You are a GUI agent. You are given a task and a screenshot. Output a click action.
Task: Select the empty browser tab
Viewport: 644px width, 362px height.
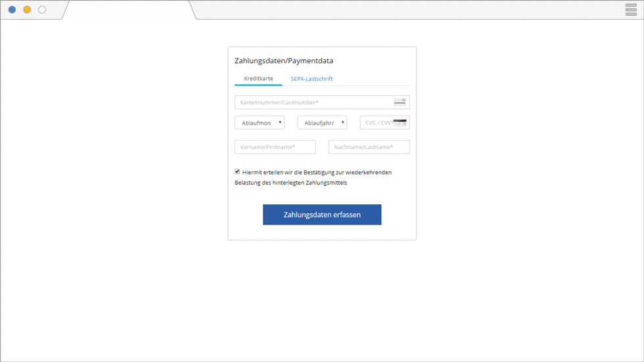point(128,11)
